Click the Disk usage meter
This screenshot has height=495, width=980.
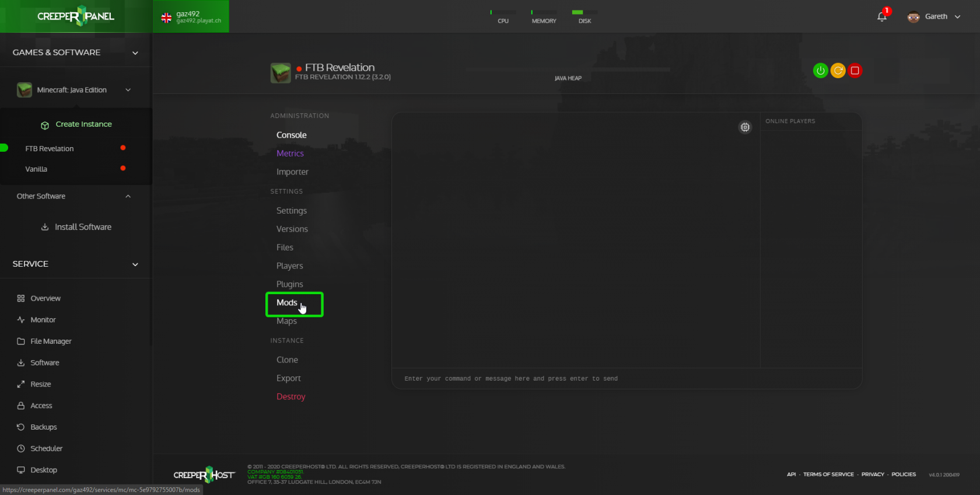tap(584, 17)
